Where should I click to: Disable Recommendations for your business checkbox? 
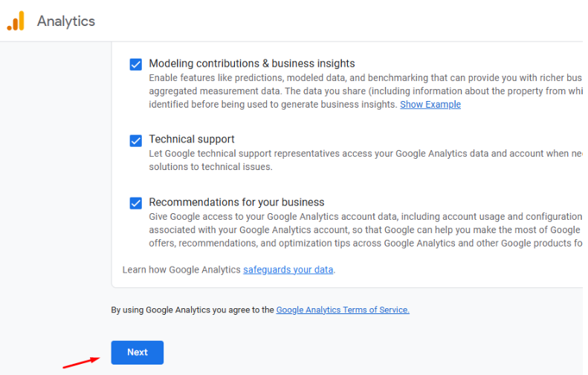click(136, 203)
